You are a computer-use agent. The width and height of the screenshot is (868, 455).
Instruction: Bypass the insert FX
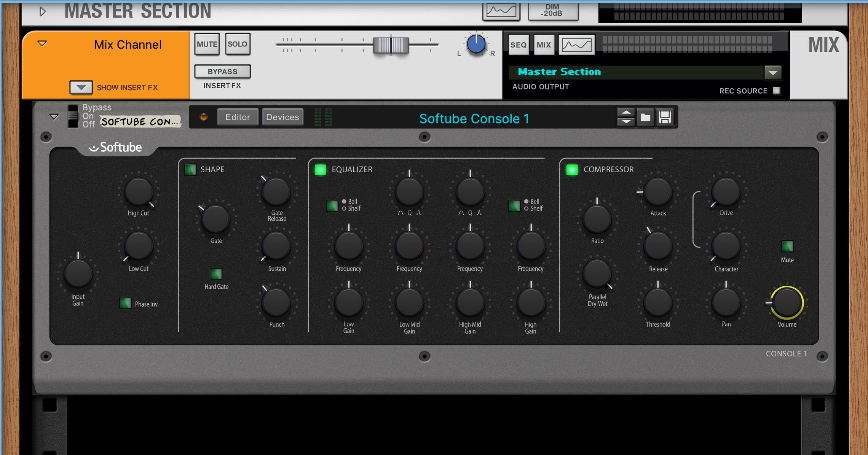click(x=223, y=72)
